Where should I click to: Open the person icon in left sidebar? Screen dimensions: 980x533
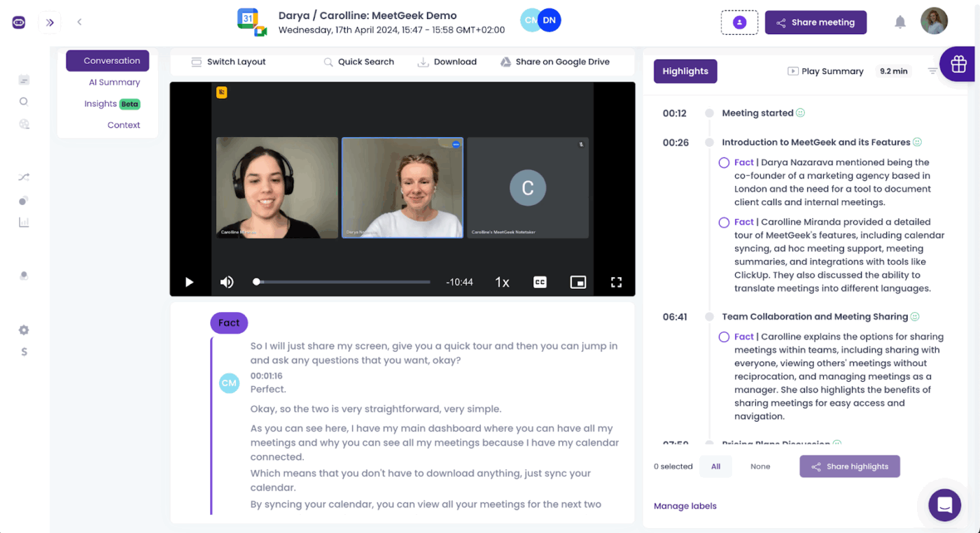point(24,276)
